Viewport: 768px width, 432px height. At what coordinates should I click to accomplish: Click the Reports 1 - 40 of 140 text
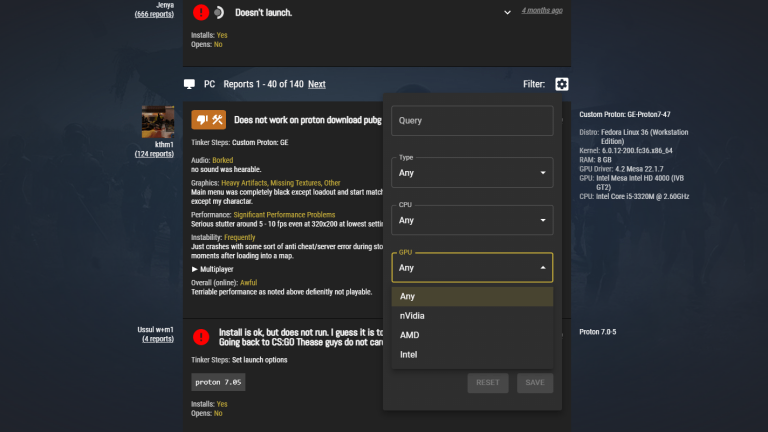264,84
